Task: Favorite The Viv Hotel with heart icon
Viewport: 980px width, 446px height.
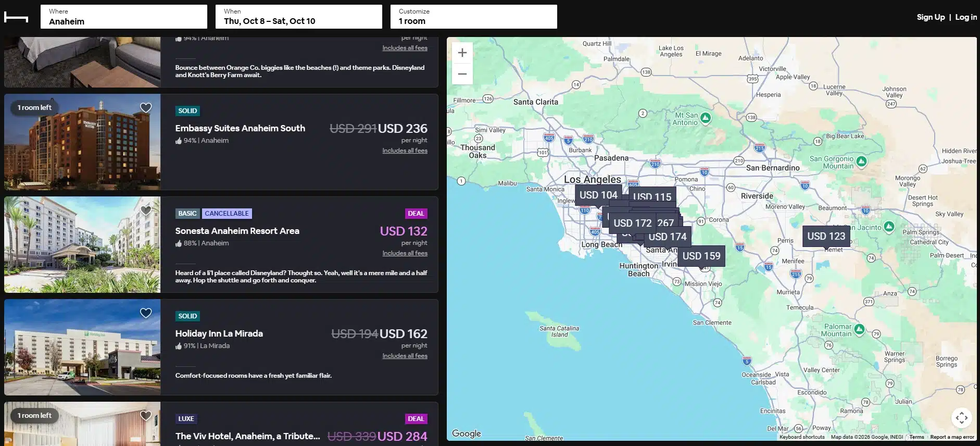Action: point(146,415)
